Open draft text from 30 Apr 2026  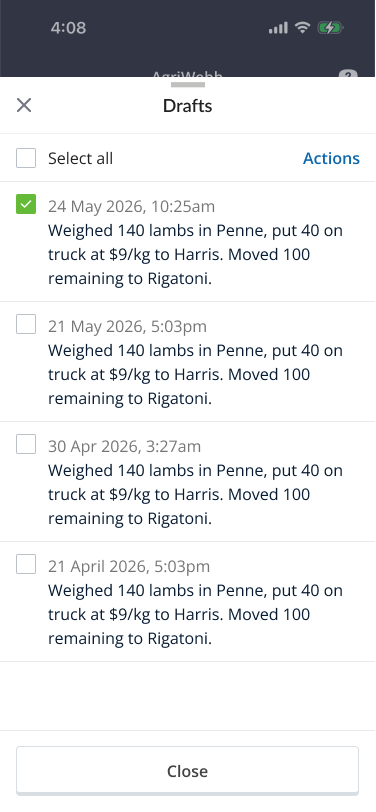(195, 495)
